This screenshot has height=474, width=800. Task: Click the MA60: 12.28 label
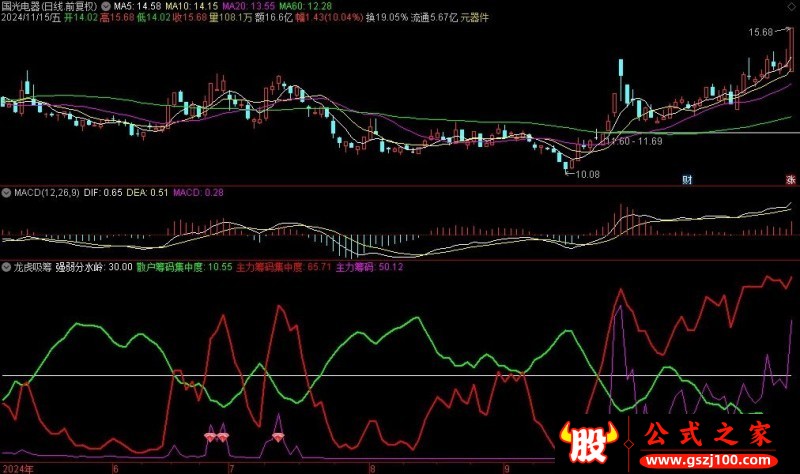click(305, 6)
